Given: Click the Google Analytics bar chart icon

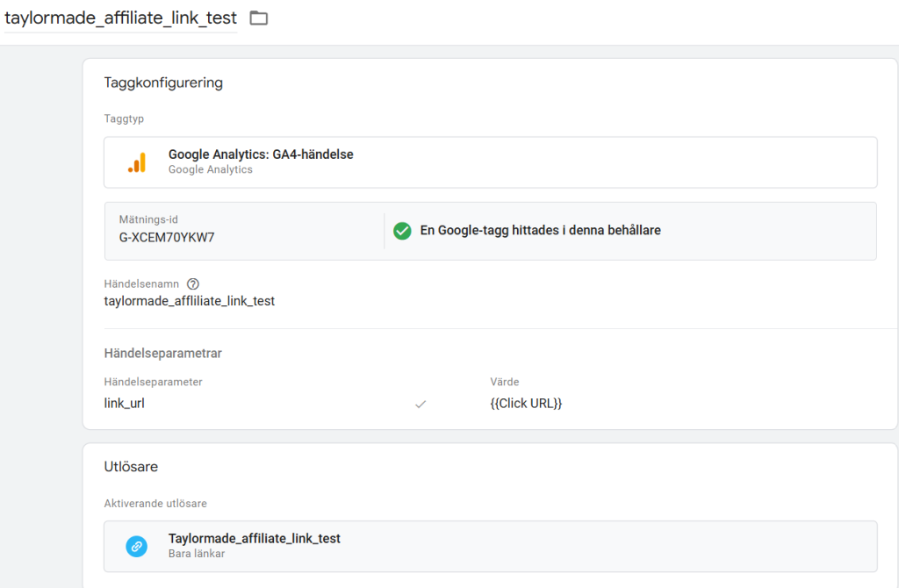Looking at the screenshot, I should (x=137, y=162).
